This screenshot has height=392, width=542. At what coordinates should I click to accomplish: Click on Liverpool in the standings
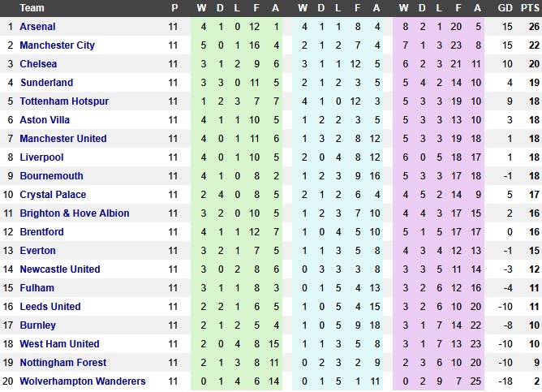tap(41, 157)
